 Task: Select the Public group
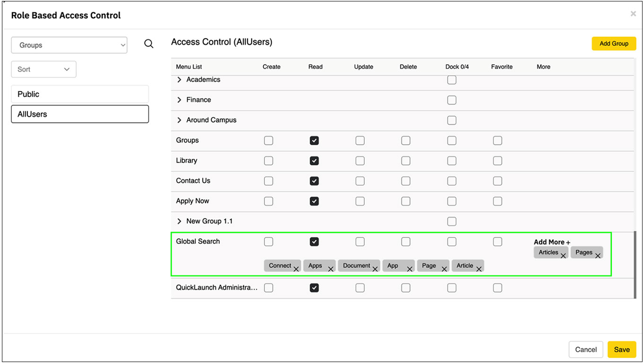(79, 94)
